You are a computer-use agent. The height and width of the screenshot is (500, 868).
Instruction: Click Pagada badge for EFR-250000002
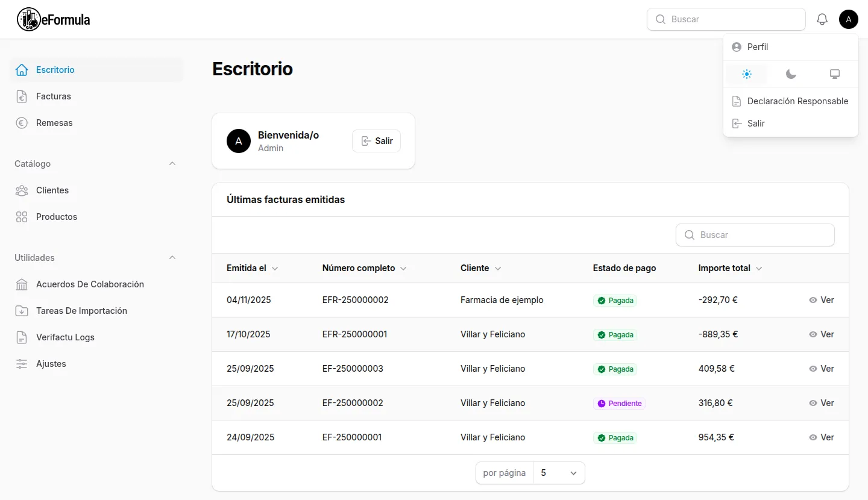615,301
